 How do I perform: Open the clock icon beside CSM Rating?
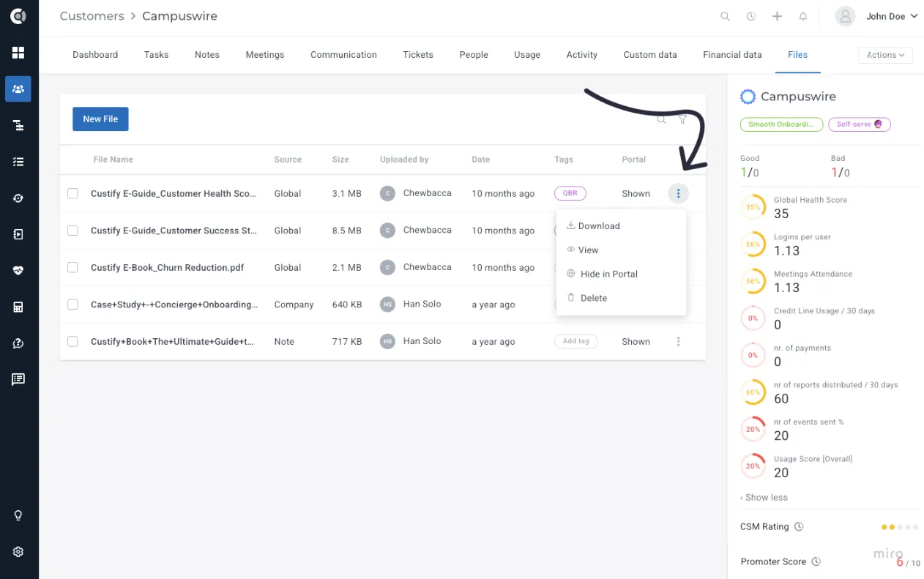[799, 527]
